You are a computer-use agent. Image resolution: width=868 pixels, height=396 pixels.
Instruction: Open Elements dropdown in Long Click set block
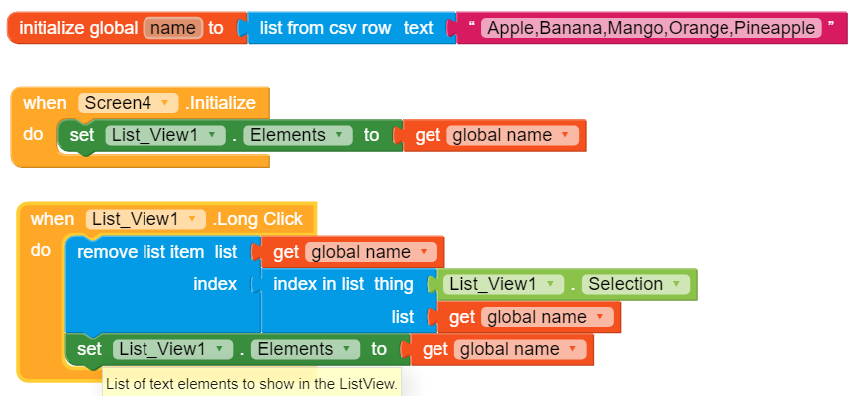pyautogui.click(x=305, y=349)
